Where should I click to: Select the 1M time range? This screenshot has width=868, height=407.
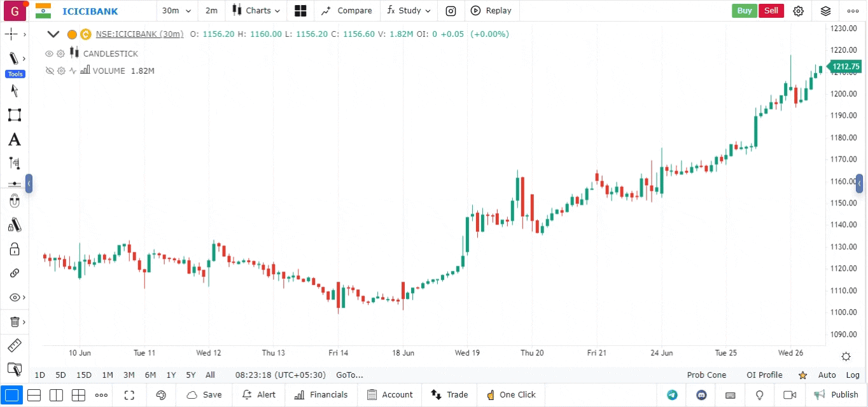click(x=108, y=375)
